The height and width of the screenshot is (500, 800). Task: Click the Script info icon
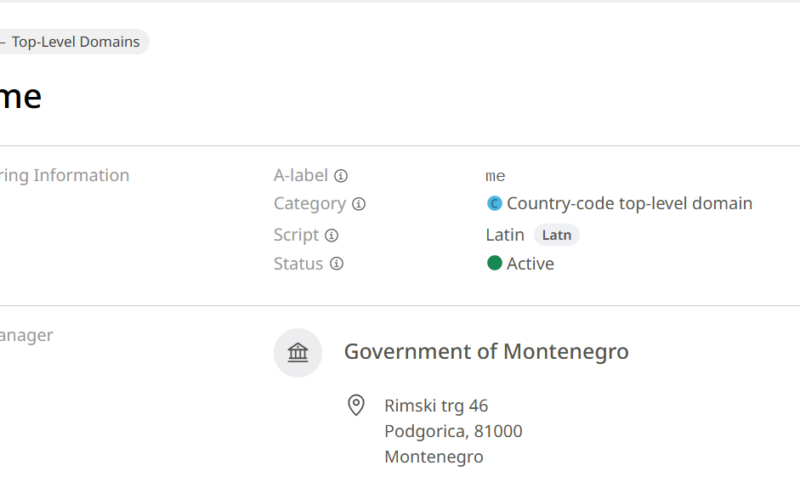[332, 235]
